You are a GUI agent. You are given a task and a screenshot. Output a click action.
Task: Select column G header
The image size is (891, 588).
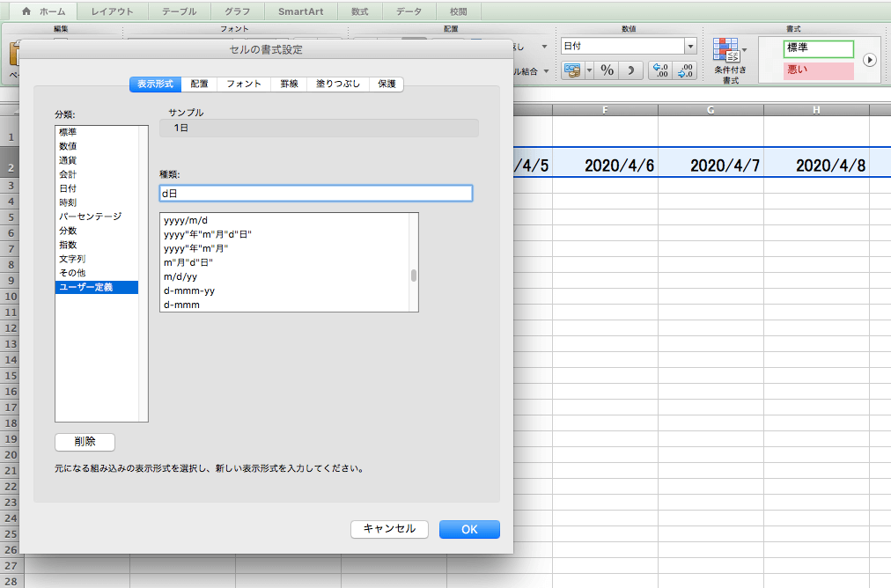(x=711, y=110)
